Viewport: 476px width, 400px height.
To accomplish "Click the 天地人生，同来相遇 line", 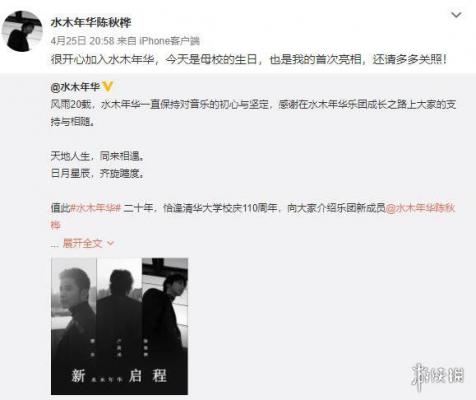I will click(97, 156).
